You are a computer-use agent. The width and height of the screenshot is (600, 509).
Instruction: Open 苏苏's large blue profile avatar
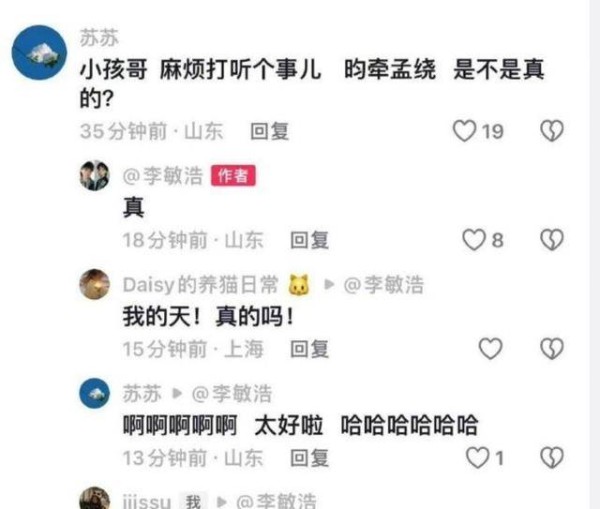[39, 52]
